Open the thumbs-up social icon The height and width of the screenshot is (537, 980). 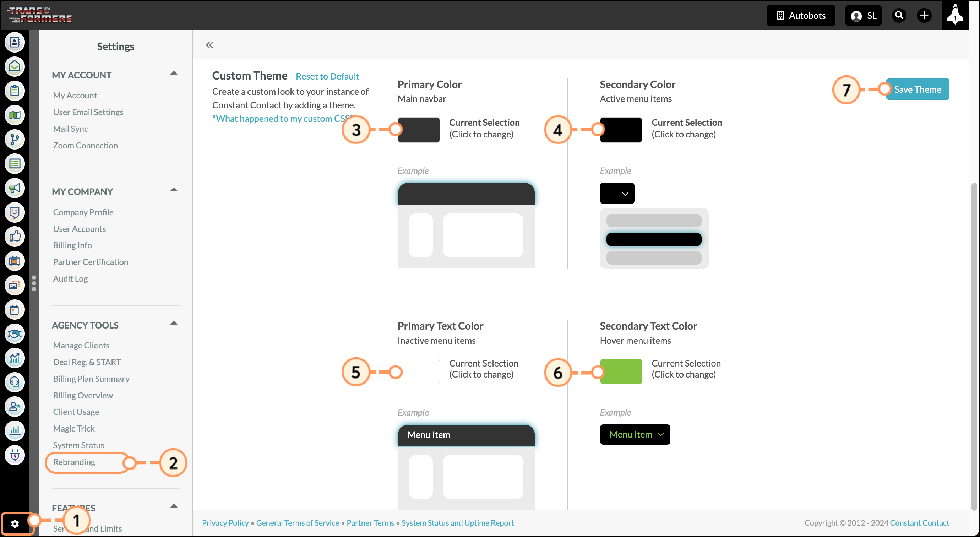pyautogui.click(x=15, y=237)
